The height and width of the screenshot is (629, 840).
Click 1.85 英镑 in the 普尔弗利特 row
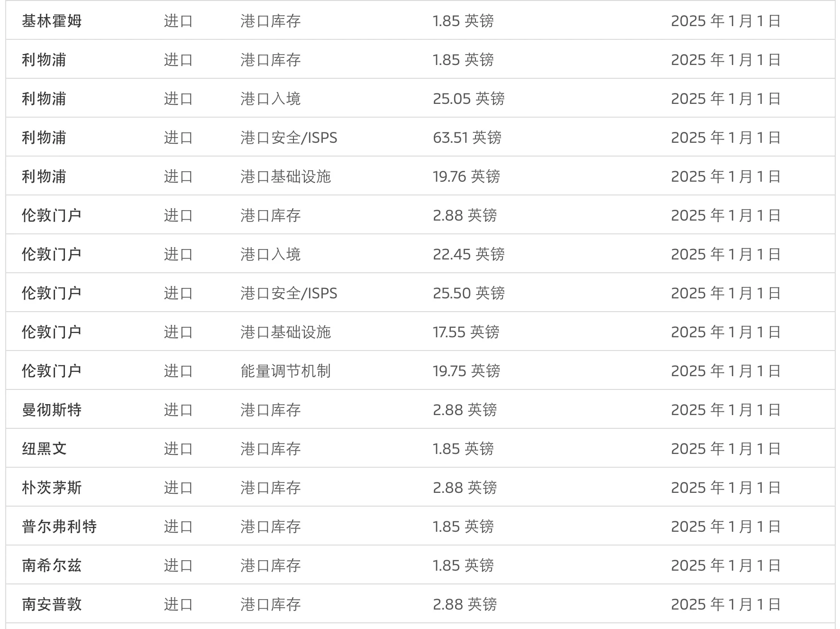pos(463,527)
